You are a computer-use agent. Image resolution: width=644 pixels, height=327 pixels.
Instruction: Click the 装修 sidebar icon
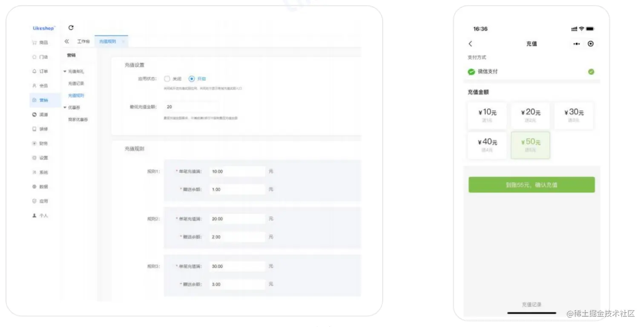pos(34,129)
